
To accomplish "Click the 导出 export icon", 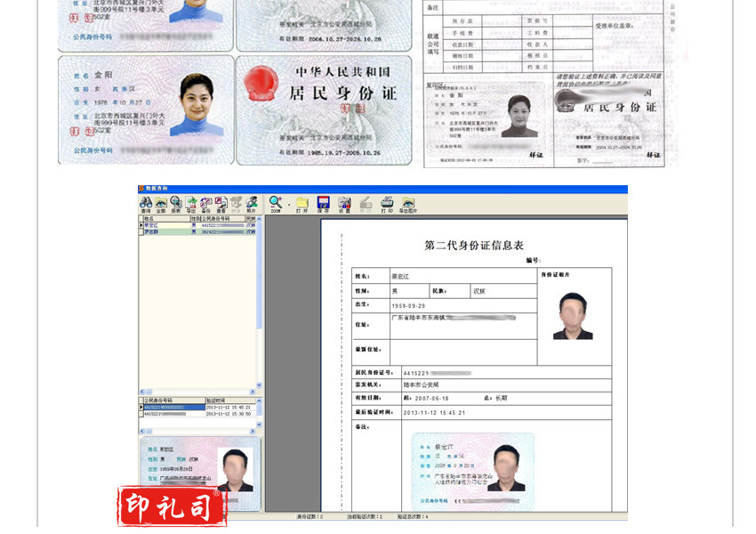I will (190, 204).
